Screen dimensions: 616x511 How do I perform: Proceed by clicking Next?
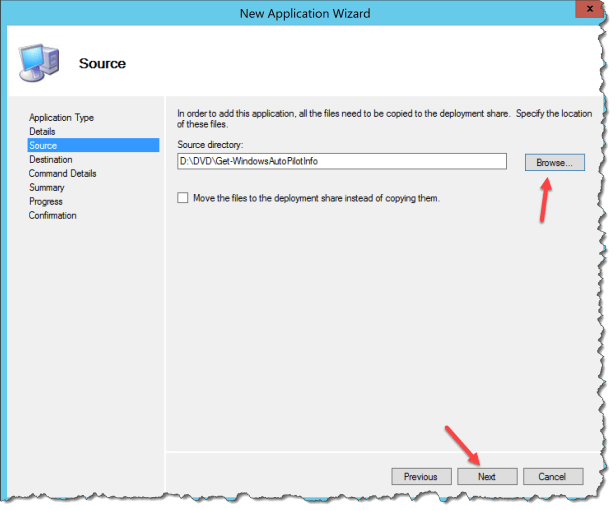click(486, 477)
